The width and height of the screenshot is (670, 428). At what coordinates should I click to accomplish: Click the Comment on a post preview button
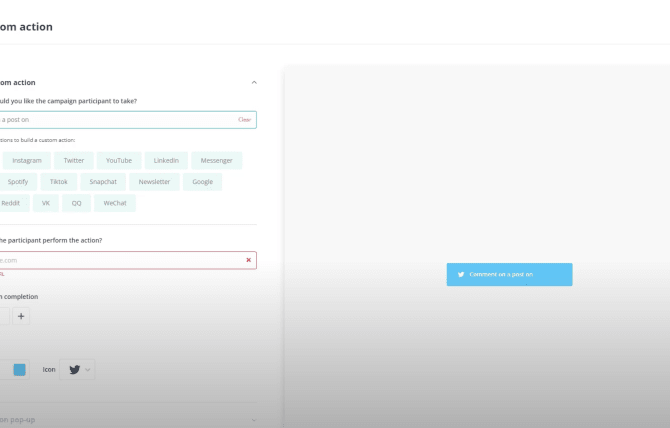coord(509,274)
